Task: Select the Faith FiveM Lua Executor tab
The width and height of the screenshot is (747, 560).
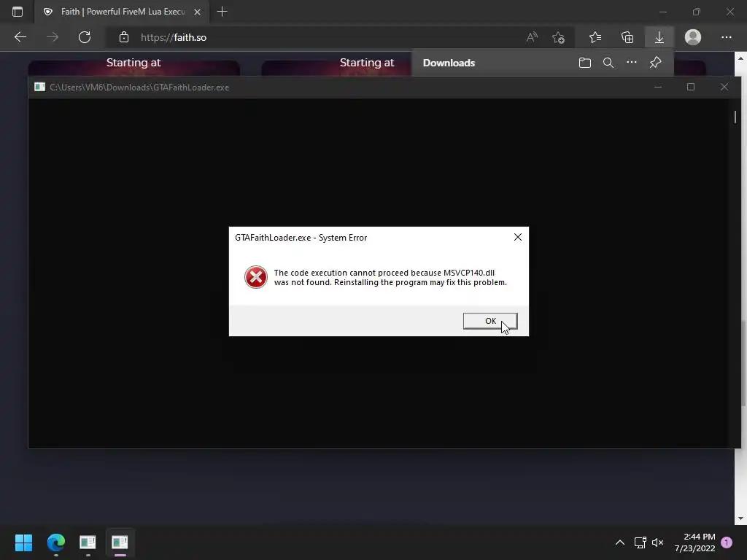Action: 122,12
